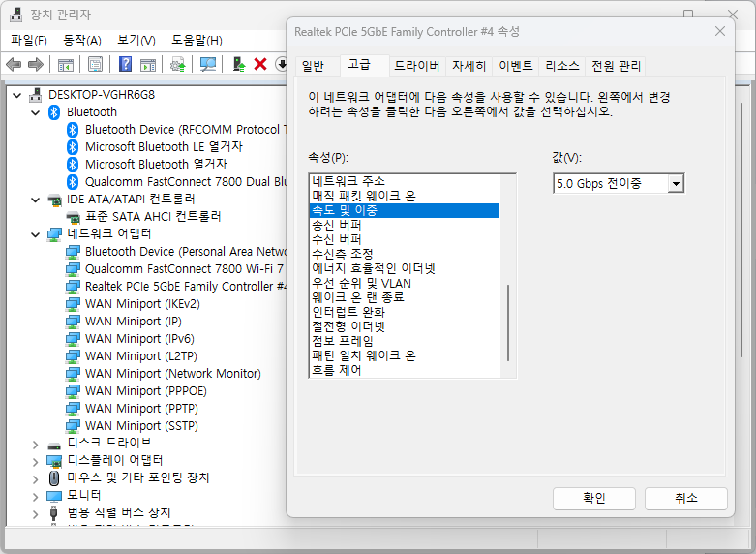The image size is (756, 554).
Task: Select 우선 순위 및 VLAN property
Action: 404,283
